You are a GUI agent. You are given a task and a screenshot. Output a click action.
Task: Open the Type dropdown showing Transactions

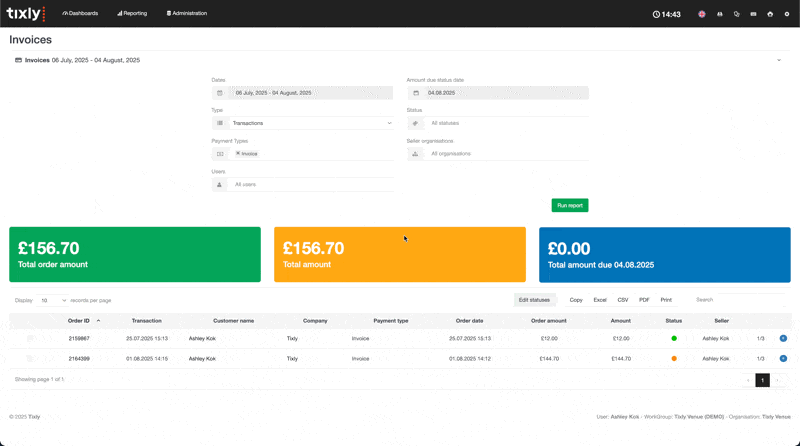(311, 123)
